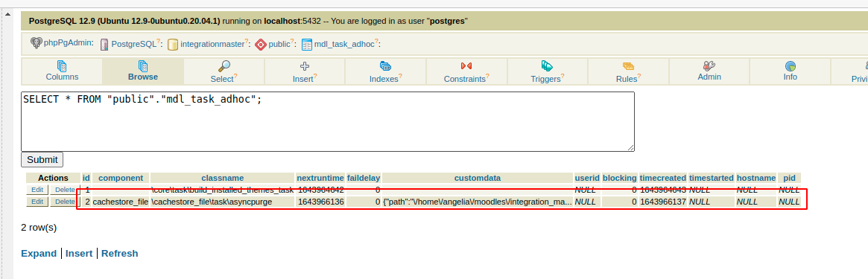Open help mark beside Rules tab

tap(639, 76)
